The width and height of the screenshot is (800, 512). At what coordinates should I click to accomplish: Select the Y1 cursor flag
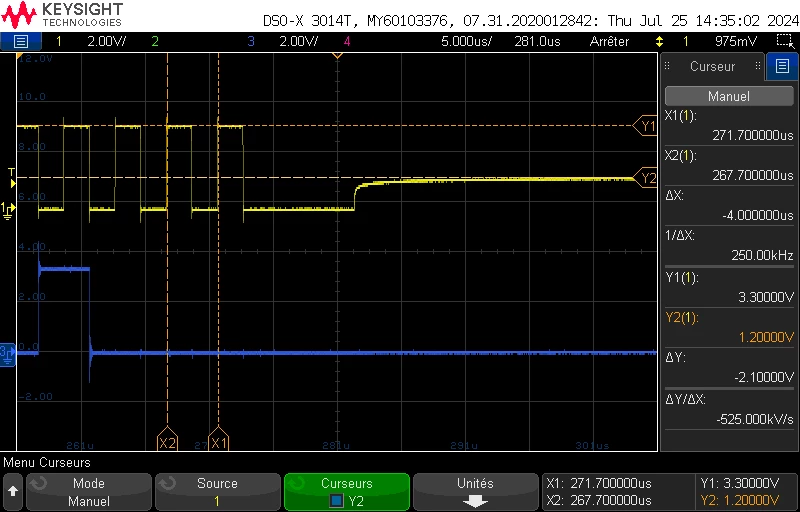coord(644,126)
